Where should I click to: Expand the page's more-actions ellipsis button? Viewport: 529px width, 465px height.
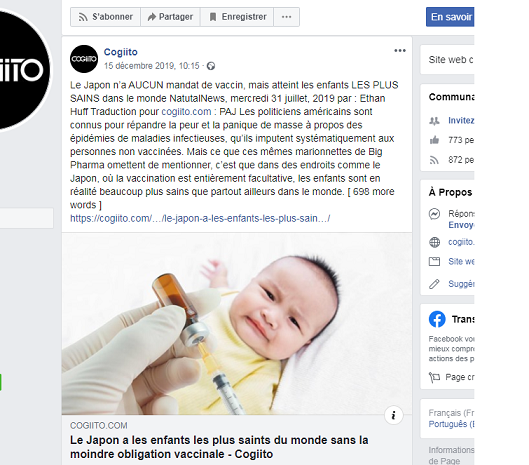pos(286,17)
